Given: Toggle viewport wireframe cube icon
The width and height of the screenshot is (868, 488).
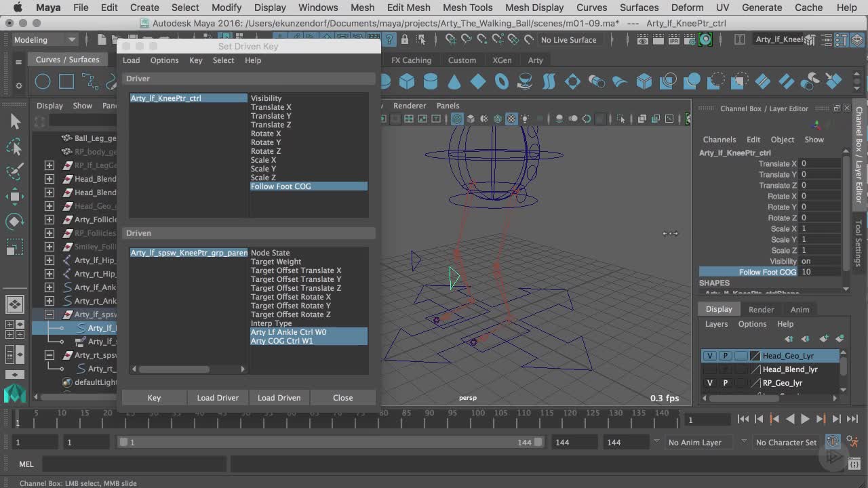Looking at the screenshot, I should (457, 119).
